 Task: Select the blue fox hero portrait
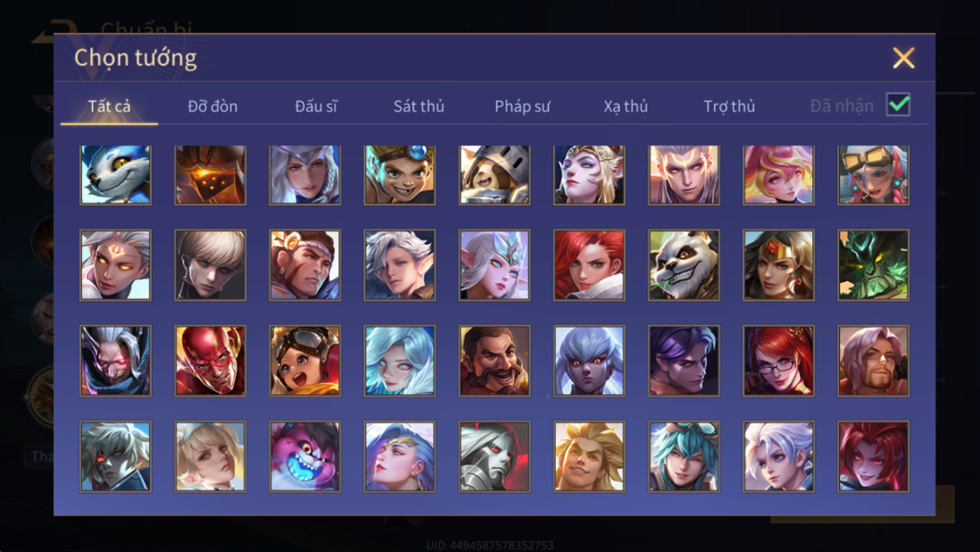116,175
